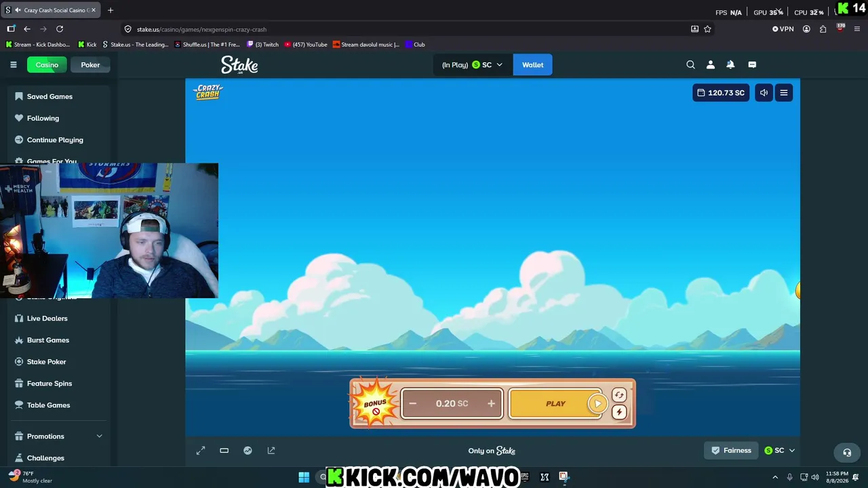Open the game in a popout window
This screenshot has height=488, width=868.
pyautogui.click(x=271, y=451)
